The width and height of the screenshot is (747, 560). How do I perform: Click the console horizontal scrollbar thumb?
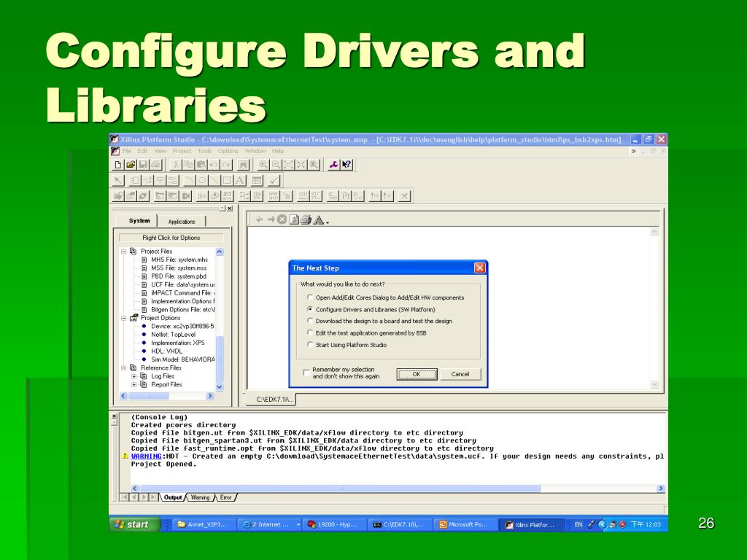point(340,488)
